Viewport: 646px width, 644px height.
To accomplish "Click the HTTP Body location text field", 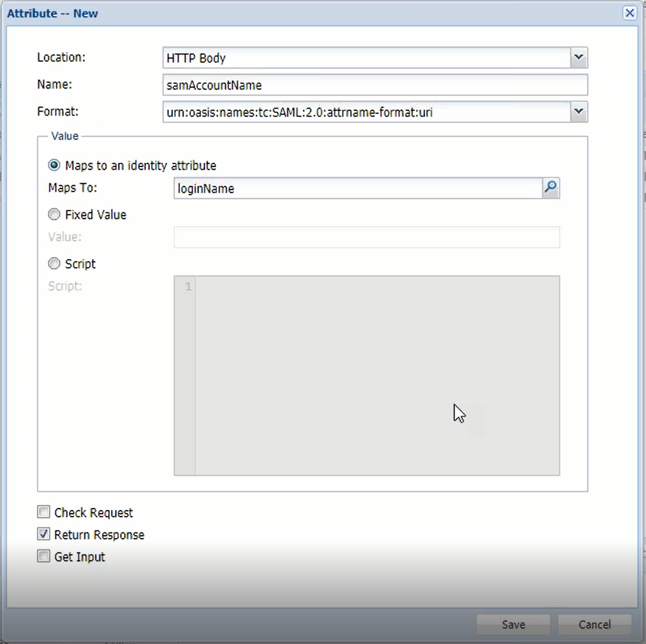I will pos(367,58).
